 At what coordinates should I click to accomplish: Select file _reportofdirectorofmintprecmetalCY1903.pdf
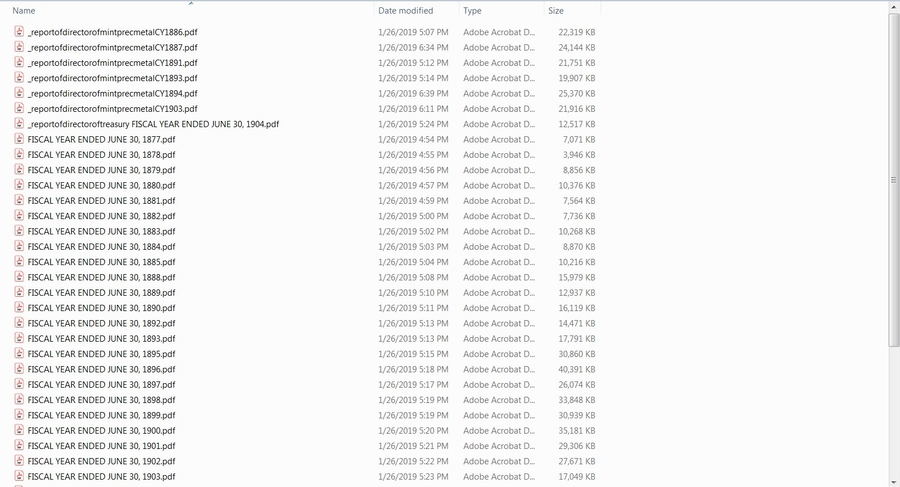(112, 109)
